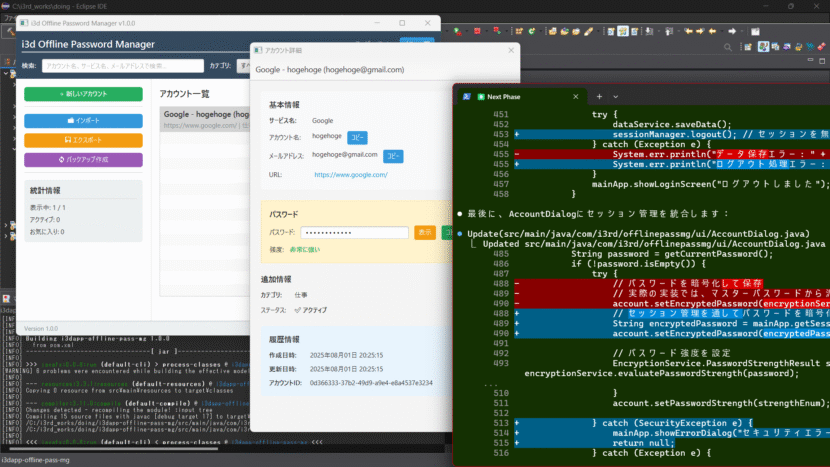Click the pin editor icon right of forward arrow
Viewport: 830px width, 467px height.
pos(755,32)
